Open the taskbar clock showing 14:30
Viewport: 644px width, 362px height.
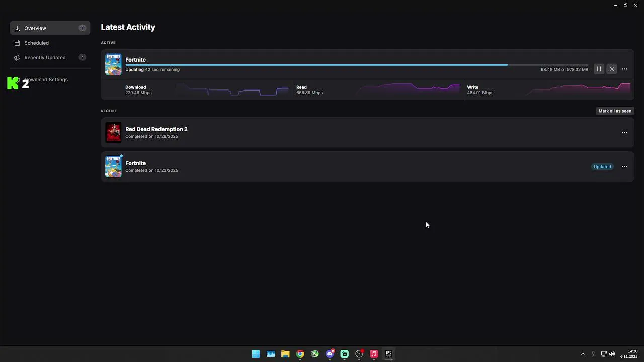[629, 354]
